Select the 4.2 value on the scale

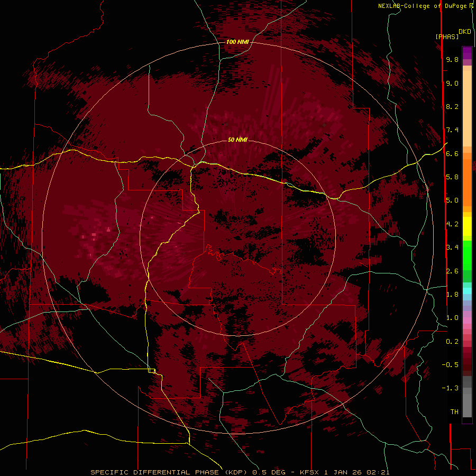(452, 224)
